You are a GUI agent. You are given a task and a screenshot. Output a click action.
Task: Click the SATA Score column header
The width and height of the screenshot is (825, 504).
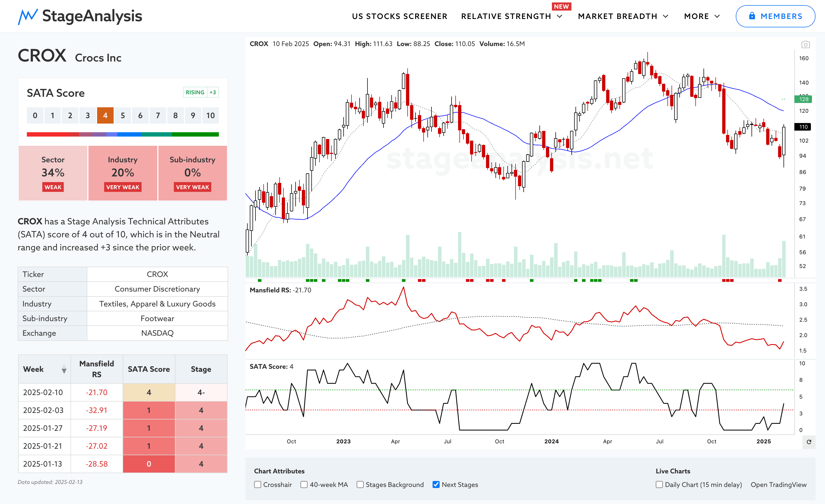pyautogui.click(x=149, y=369)
